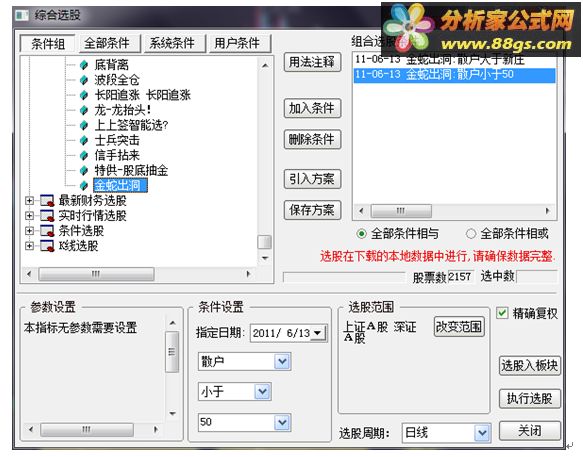Click the diamond icon beside 士兵突击
This screenshot has height=457, width=583.
84,140
